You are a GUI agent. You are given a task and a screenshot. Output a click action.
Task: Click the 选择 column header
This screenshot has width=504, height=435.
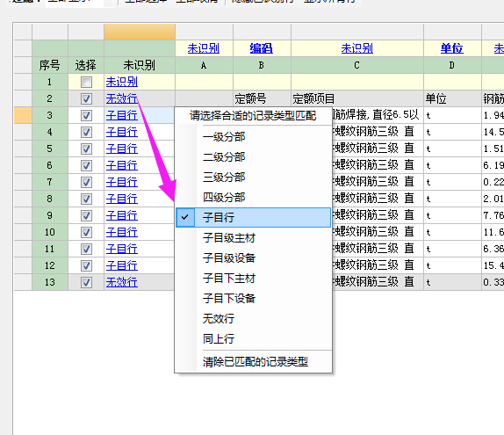[86, 65]
